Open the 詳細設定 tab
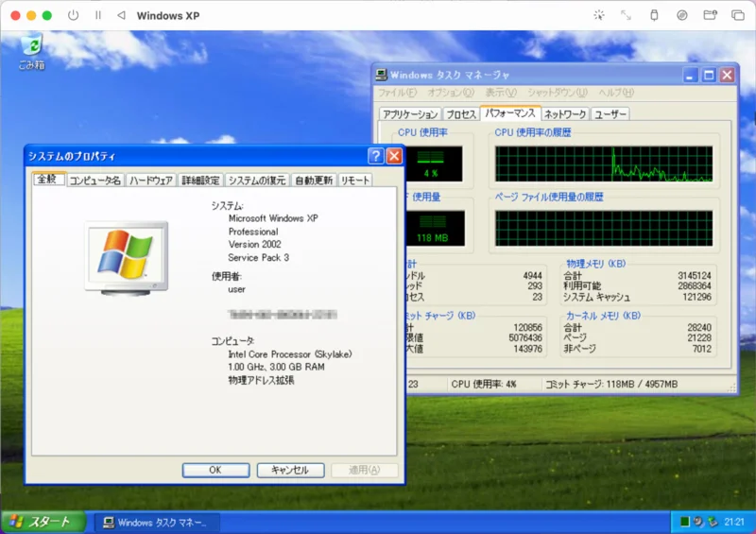Viewport: 756px width, 534px height. coord(200,181)
